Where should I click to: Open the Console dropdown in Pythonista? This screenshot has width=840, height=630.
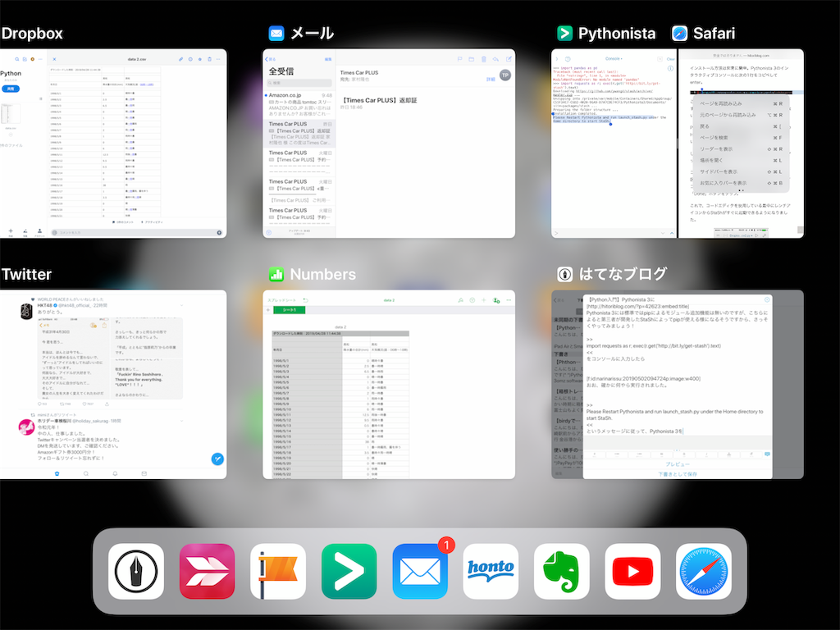[x=614, y=59]
